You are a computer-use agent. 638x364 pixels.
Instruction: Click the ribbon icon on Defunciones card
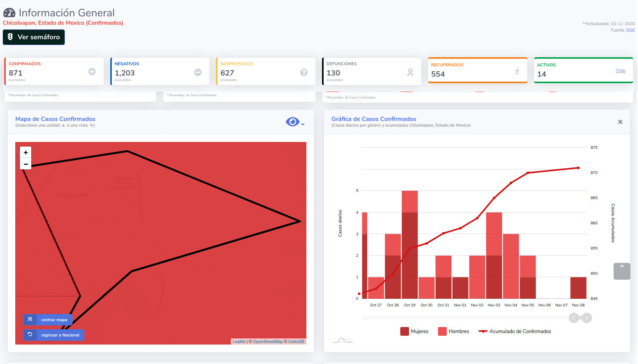(x=410, y=72)
